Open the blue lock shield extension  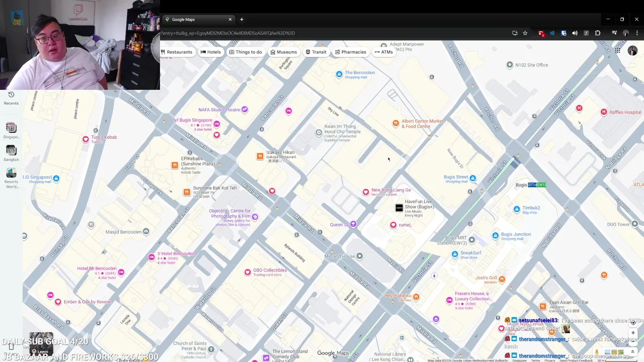coord(563,33)
